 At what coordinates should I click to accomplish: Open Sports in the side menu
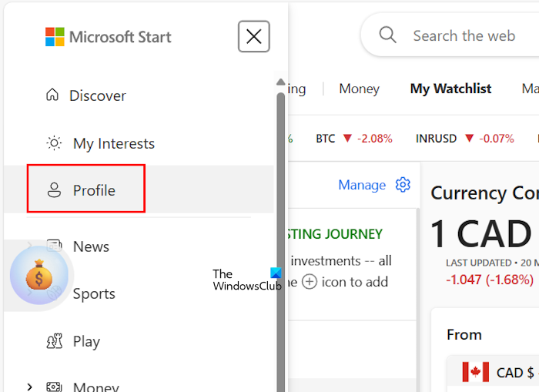tap(94, 293)
